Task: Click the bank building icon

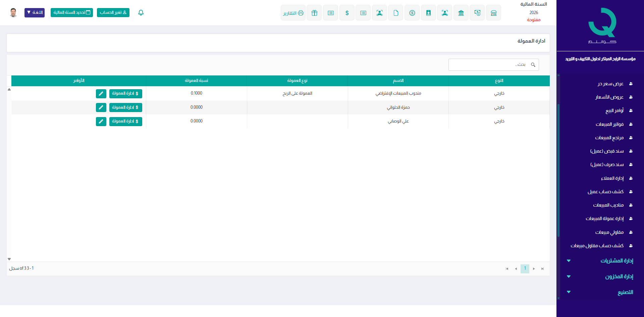Action: pos(461,13)
